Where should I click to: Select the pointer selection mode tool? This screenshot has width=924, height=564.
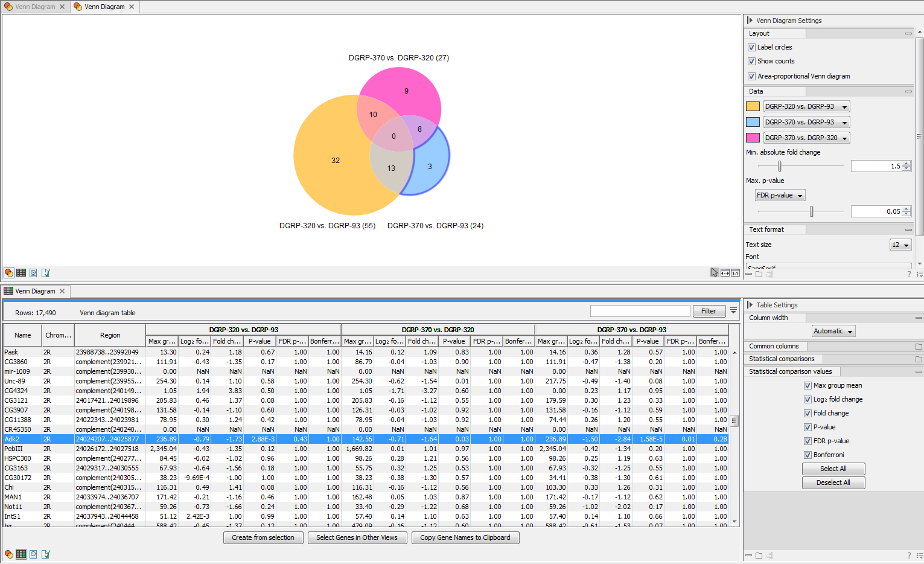click(x=715, y=273)
